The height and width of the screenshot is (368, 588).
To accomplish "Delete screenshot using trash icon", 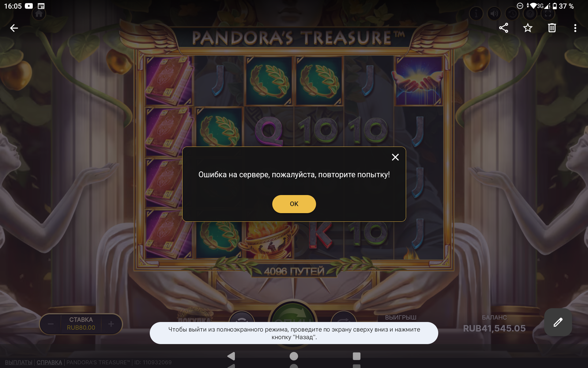I will point(552,28).
